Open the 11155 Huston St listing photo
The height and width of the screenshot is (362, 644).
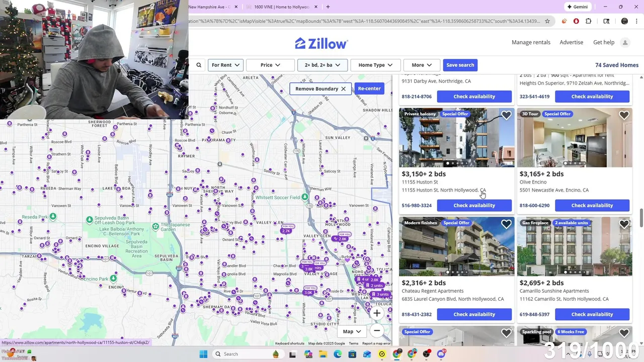[457, 138]
